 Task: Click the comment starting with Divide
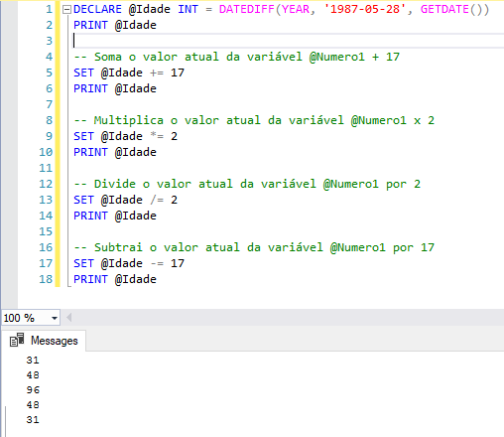point(247,184)
